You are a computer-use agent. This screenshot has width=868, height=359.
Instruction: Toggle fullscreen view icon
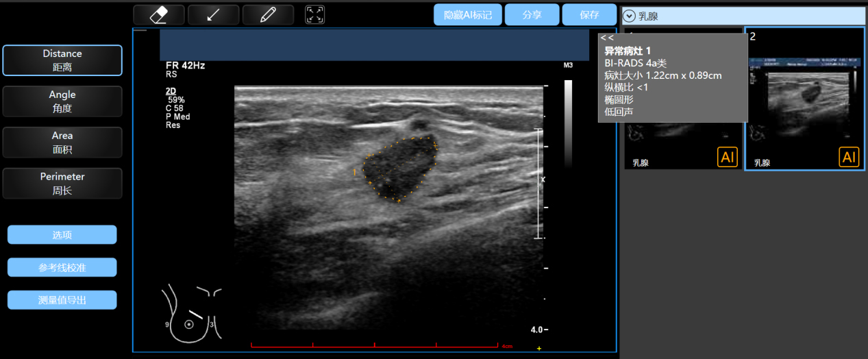315,14
